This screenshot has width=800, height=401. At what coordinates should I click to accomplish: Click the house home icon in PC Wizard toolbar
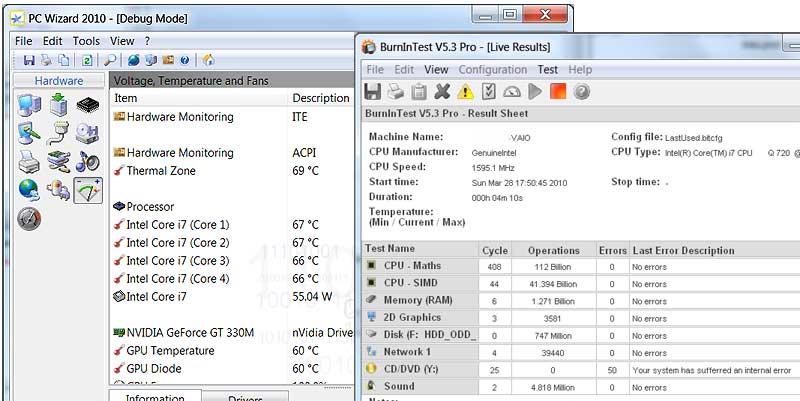208,60
